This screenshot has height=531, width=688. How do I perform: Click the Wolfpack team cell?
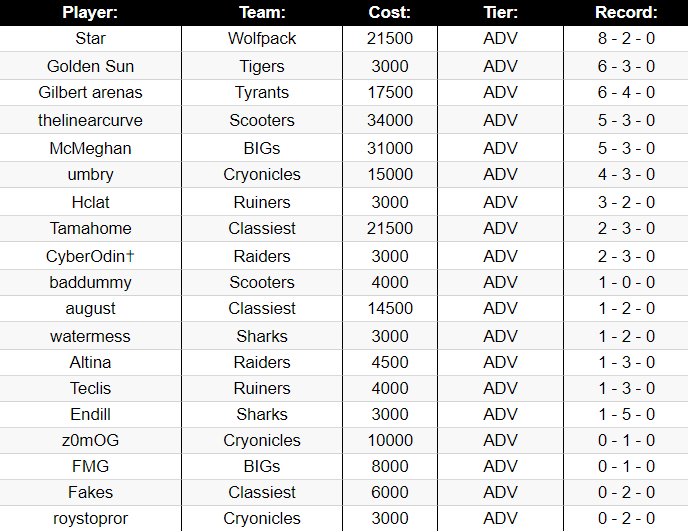(x=262, y=39)
